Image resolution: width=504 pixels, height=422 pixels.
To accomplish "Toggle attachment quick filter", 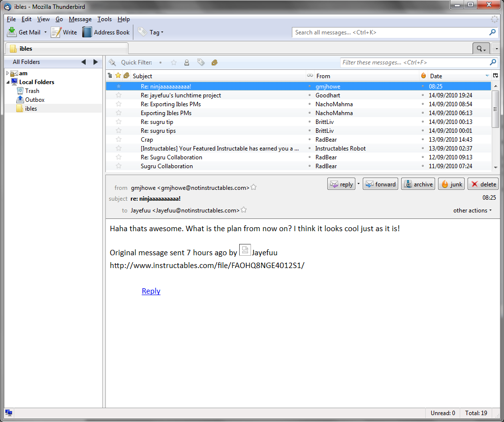I will [215, 62].
